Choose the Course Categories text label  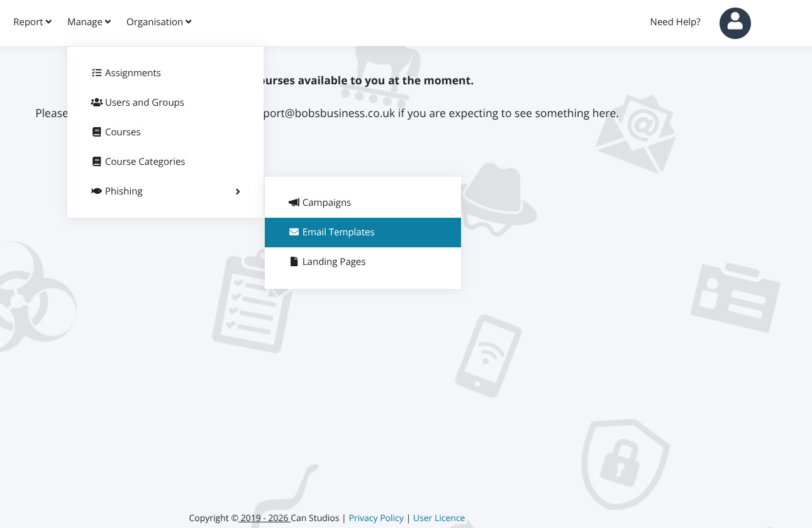[145, 162]
